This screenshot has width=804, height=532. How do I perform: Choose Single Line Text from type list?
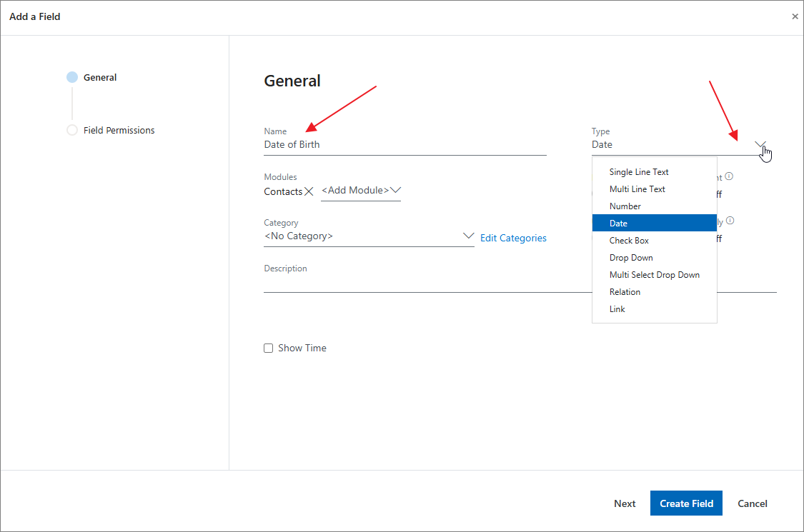pyautogui.click(x=639, y=172)
